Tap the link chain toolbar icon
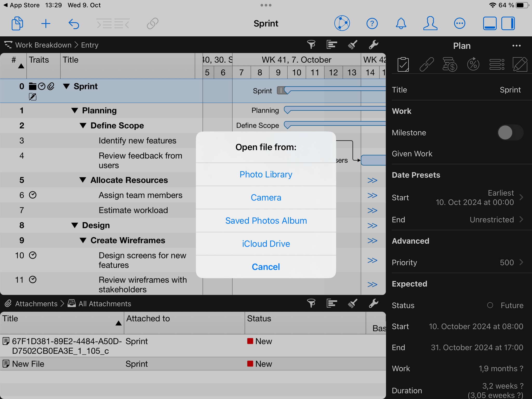This screenshot has height=399, width=532. [152, 24]
